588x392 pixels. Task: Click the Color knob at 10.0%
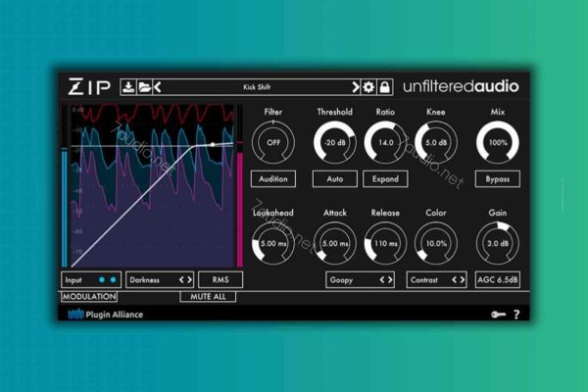point(436,243)
